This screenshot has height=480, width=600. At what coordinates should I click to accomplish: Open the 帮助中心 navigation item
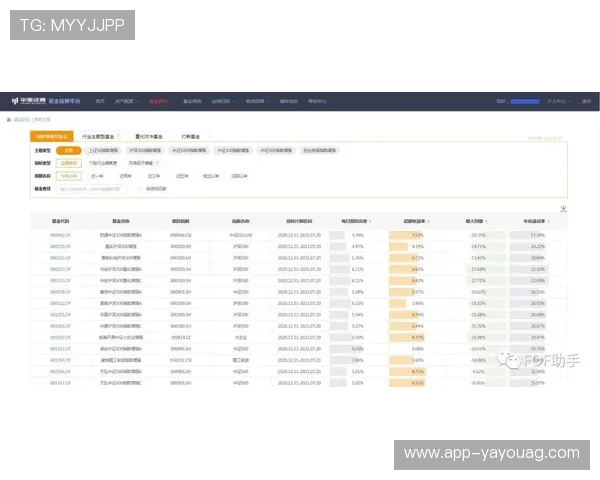click(x=318, y=101)
